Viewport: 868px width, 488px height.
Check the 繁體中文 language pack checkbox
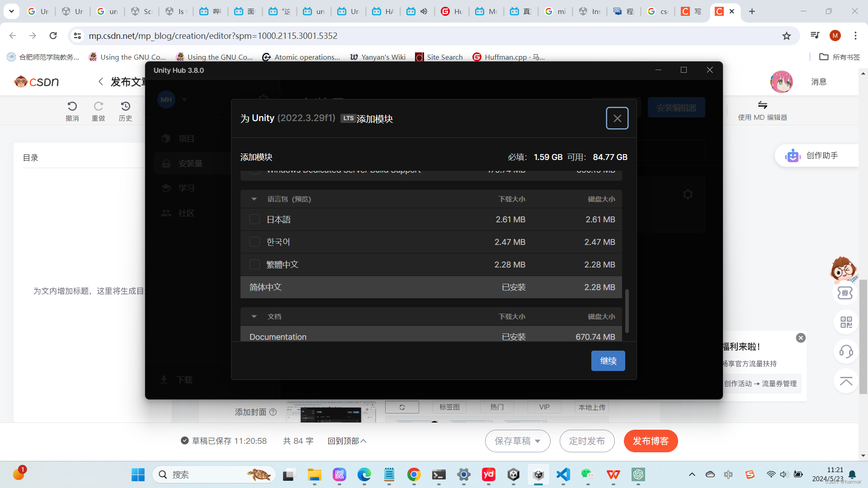[255, 265]
